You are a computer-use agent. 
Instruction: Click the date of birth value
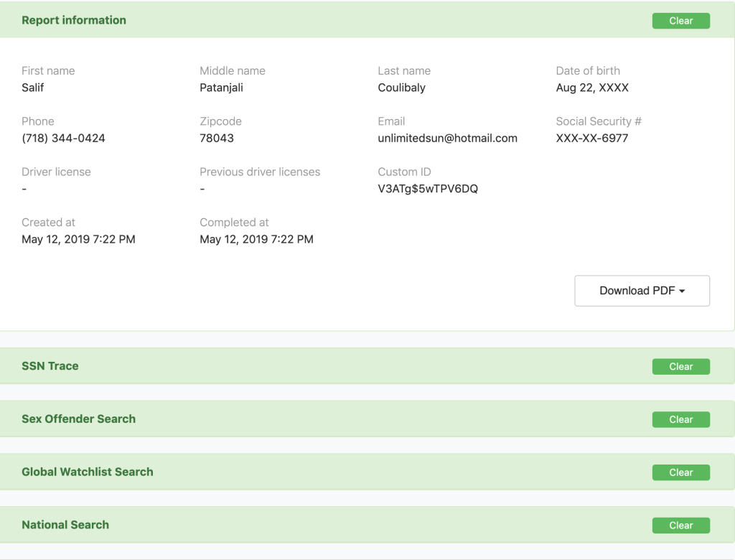[591, 88]
